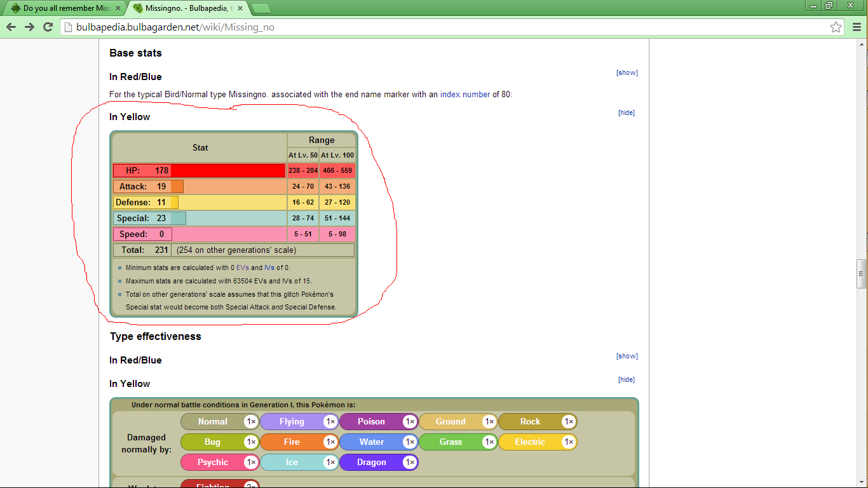The height and width of the screenshot is (488, 868).
Task: Show the Base stats In Red/Blue section
Action: point(627,72)
